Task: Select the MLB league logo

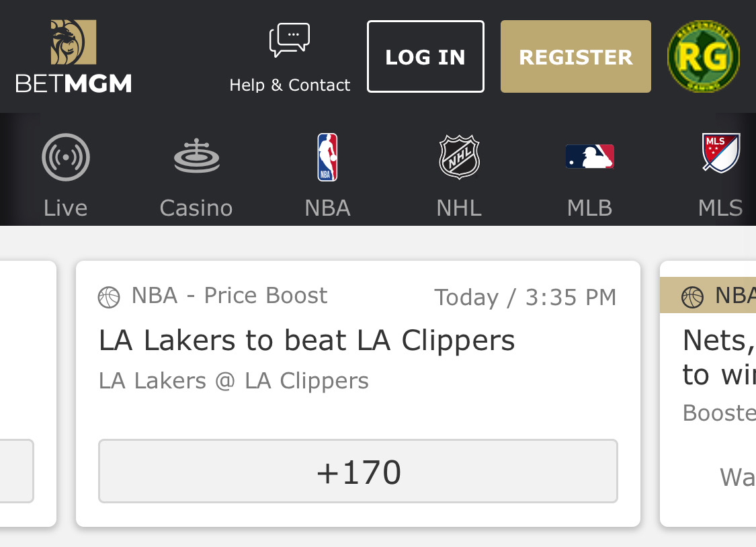Action: (x=589, y=157)
